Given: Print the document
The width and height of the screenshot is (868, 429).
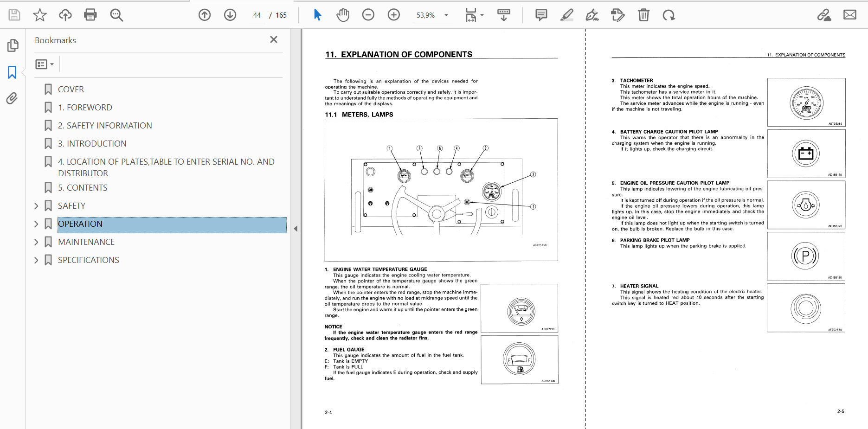Looking at the screenshot, I should (x=90, y=15).
